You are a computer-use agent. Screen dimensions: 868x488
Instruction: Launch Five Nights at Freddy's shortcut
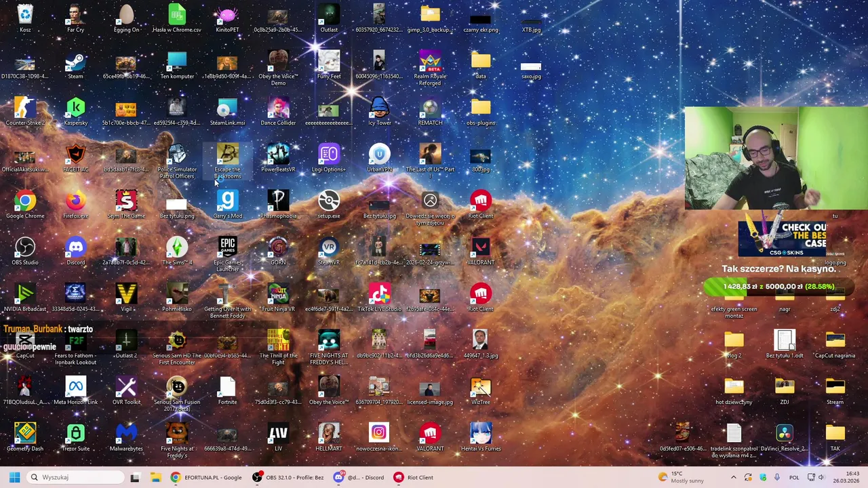[x=177, y=441]
